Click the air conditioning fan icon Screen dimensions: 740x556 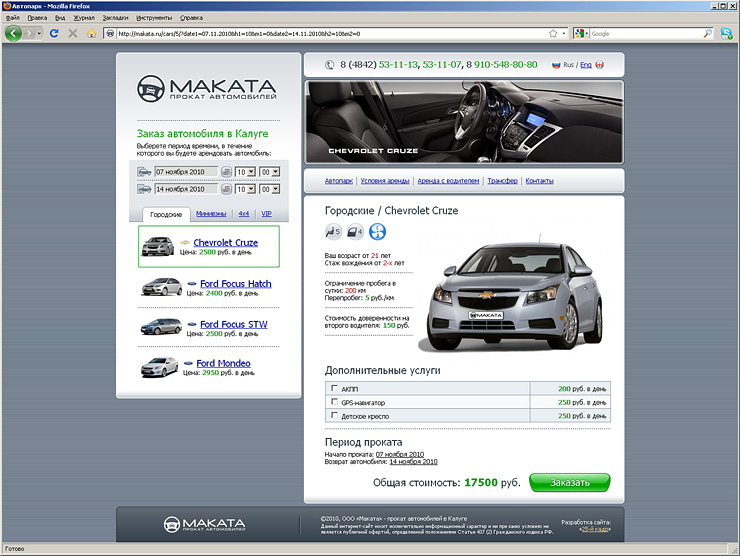click(377, 232)
